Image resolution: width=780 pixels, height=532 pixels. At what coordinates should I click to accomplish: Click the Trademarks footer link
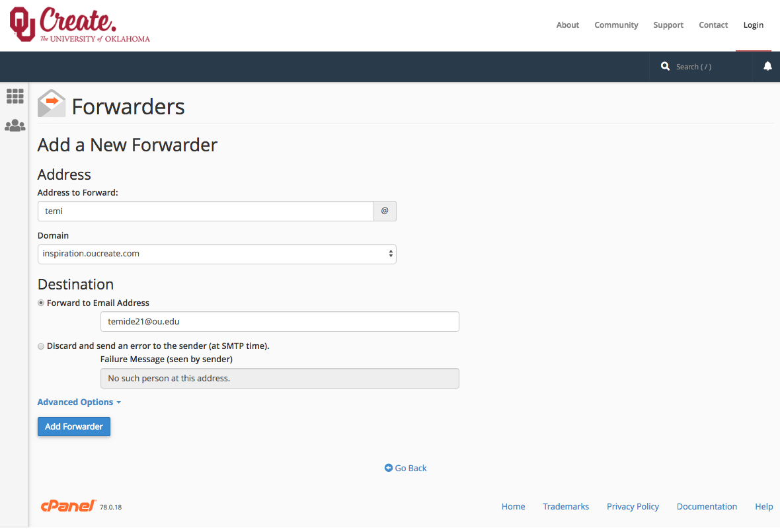pos(566,506)
